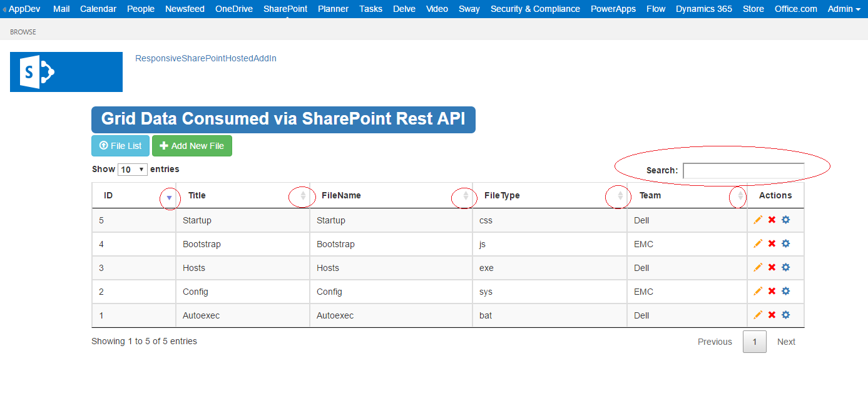Click the SharePoint logo image

[x=66, y=72]
